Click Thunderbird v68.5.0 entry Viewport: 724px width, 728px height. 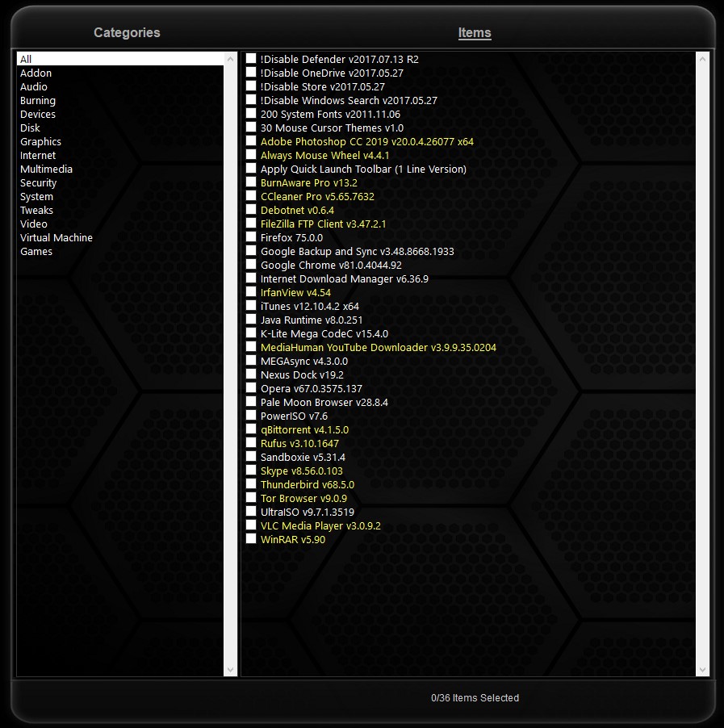click(308, 484)
